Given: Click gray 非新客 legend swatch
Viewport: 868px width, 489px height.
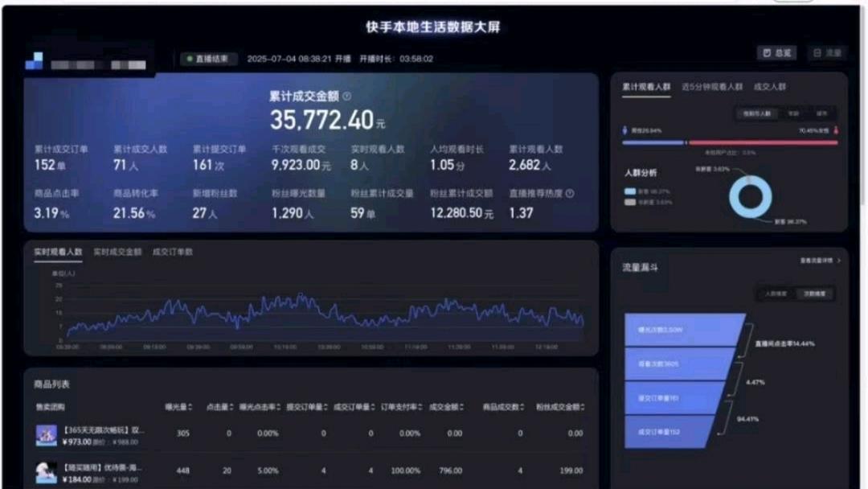Looking at the screenshot, I should (630, 202).
